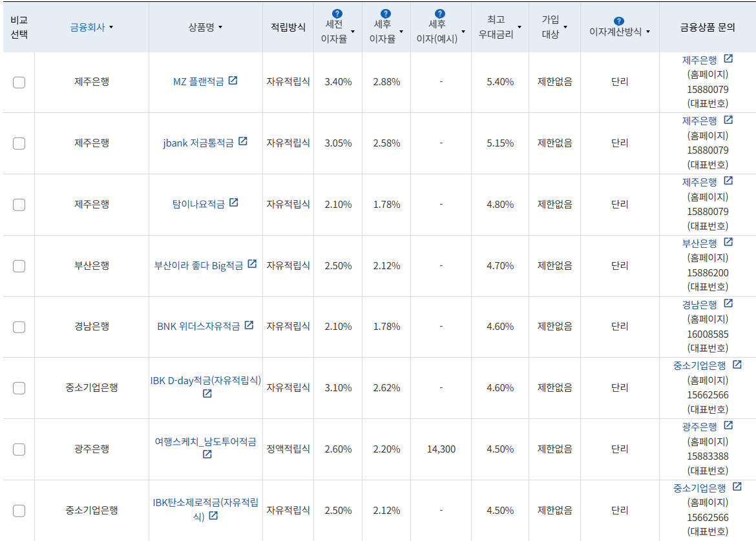Select checkbox for 부산이라 좋다 Big적금 row
Viewport: 756px width, 541px height.
(19, 265)
